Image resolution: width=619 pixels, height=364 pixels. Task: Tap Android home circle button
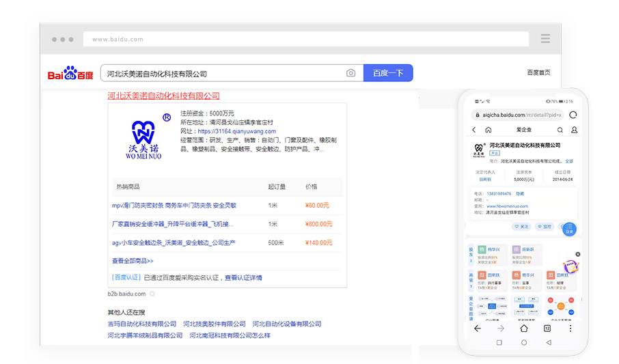point(524,343)
